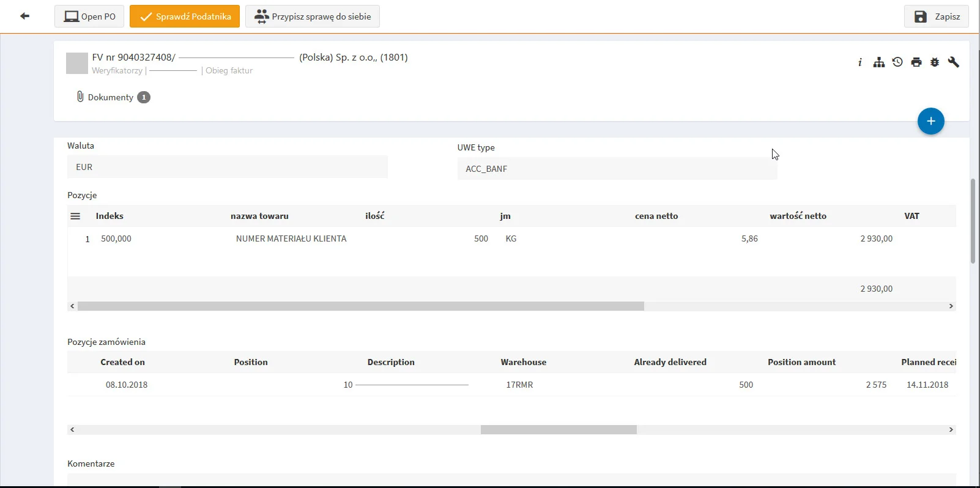Click the Indeks column header
The width and height of the screenshot is (980, 488).
(x=110, y=216)
